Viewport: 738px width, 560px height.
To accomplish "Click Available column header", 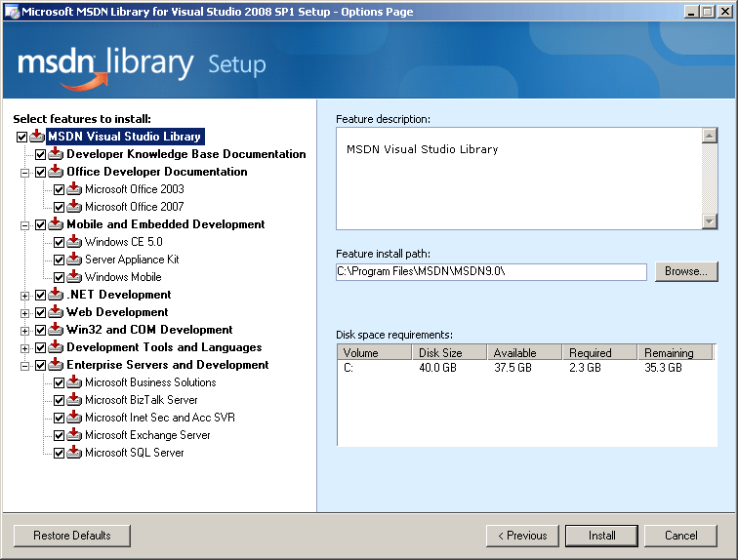I will click(x=524, y=352).
